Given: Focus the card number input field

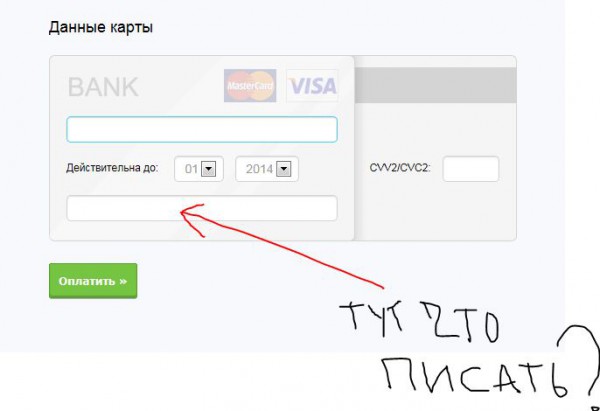Looking at the screenshot, I should (x=202, y=129).
